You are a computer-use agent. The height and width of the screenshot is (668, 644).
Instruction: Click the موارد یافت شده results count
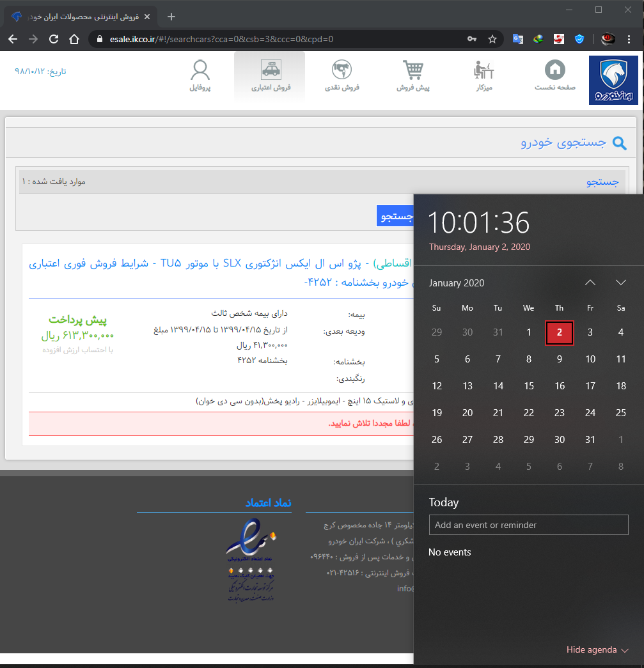54,182
